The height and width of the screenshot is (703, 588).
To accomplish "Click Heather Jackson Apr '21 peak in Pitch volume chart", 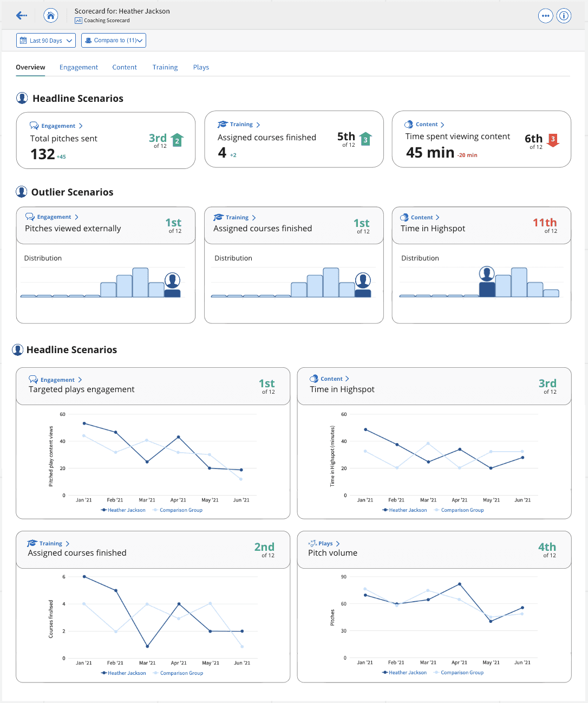I will pos(460,584).
